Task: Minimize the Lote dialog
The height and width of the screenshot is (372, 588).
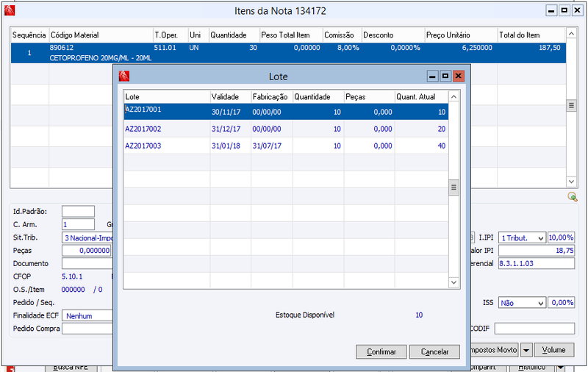Action: [432, 76]
